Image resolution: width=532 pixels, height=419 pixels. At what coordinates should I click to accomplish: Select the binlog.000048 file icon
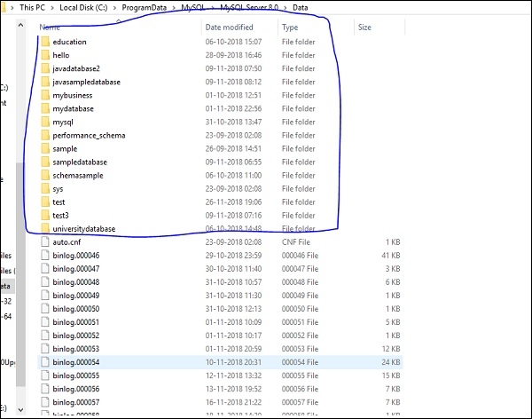pos(45,282)
